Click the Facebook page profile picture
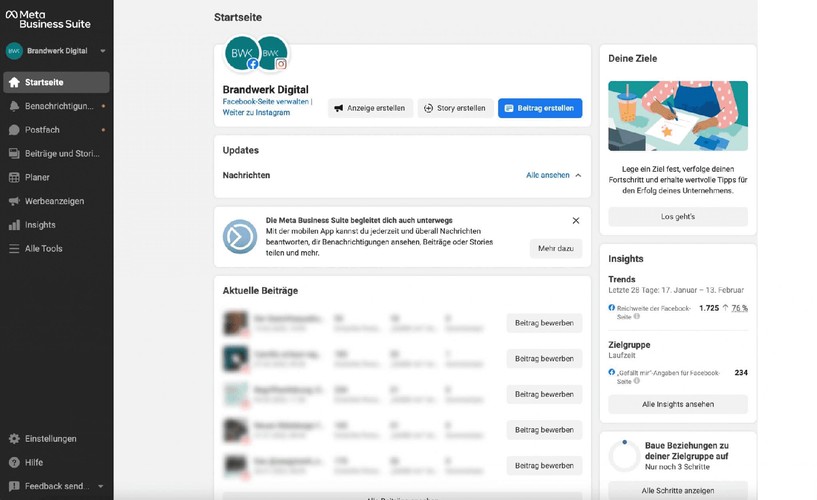Screen dimensions: 817x500 (x=242, y=53)
